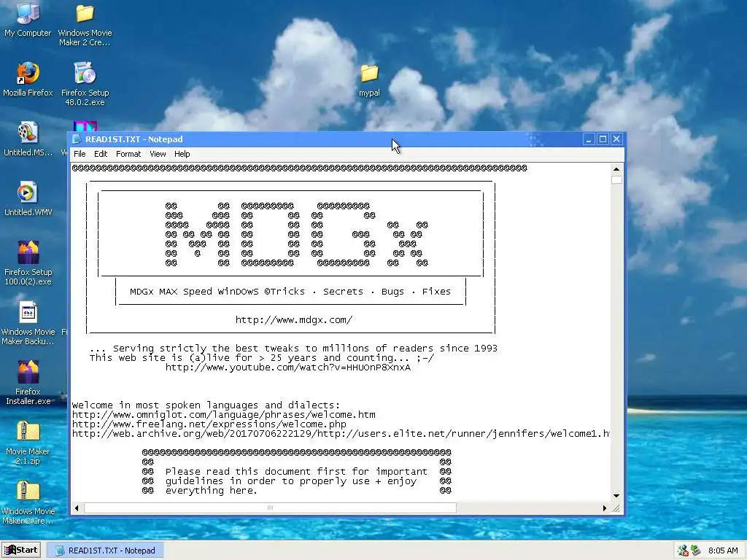The width and height of the screenshot is (747, 560).
Task: Open the Help menu in Notepad
Action: tap(182, 154)
